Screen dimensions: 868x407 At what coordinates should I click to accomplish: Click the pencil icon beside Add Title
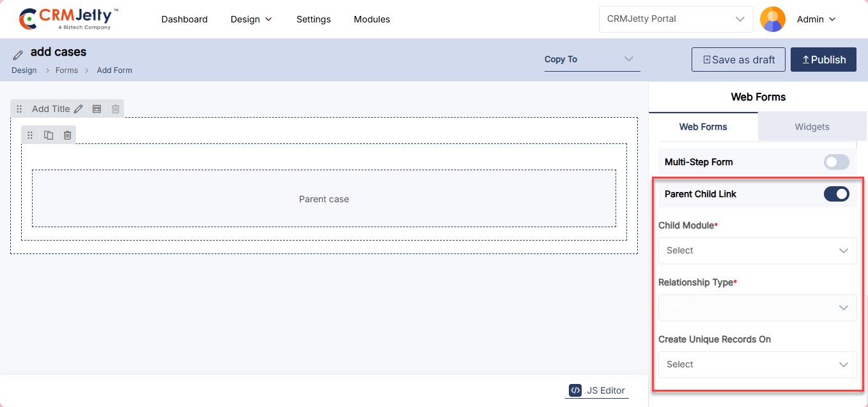click(x=79, y=109)
